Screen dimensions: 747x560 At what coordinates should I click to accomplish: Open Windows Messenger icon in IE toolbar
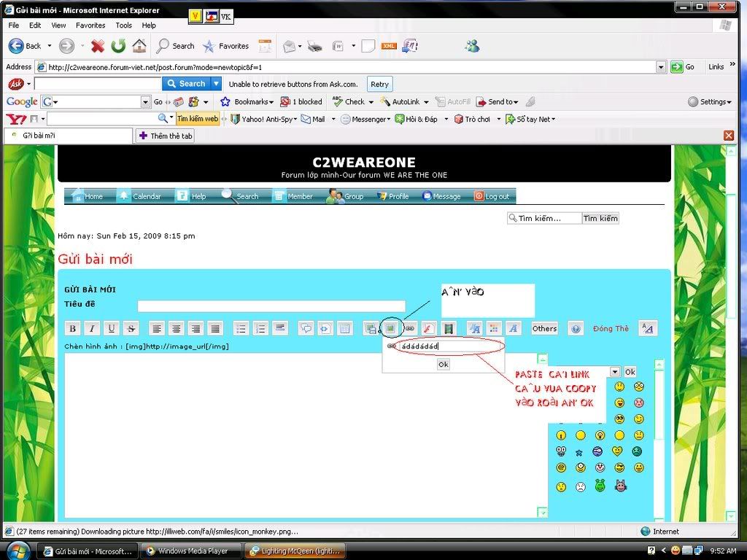(472, 46)
